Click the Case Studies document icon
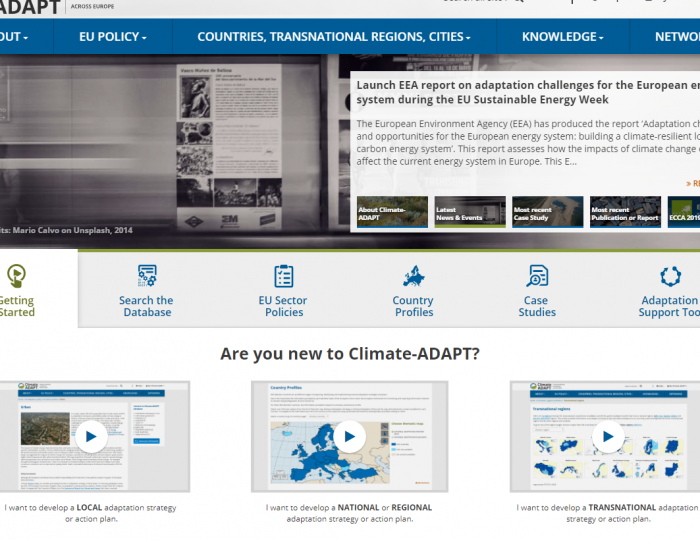The width and height of the screenshot is (700, 540). (537, 275)
